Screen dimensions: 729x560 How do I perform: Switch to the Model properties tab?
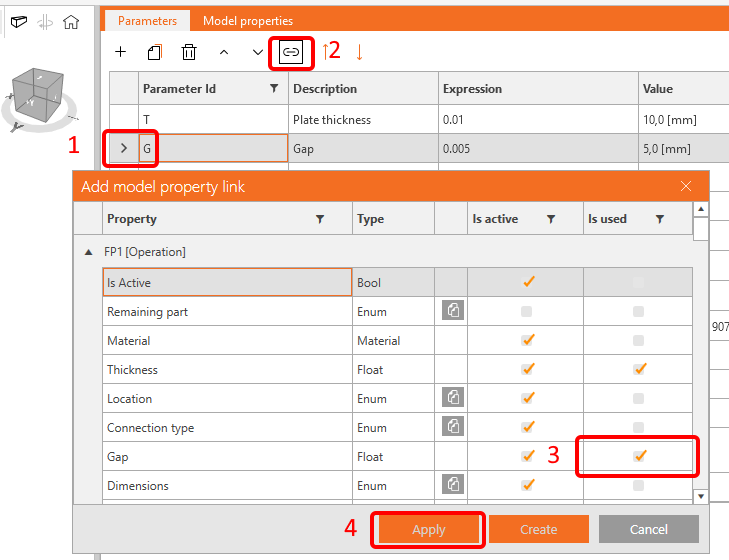(x=248, y=21)
